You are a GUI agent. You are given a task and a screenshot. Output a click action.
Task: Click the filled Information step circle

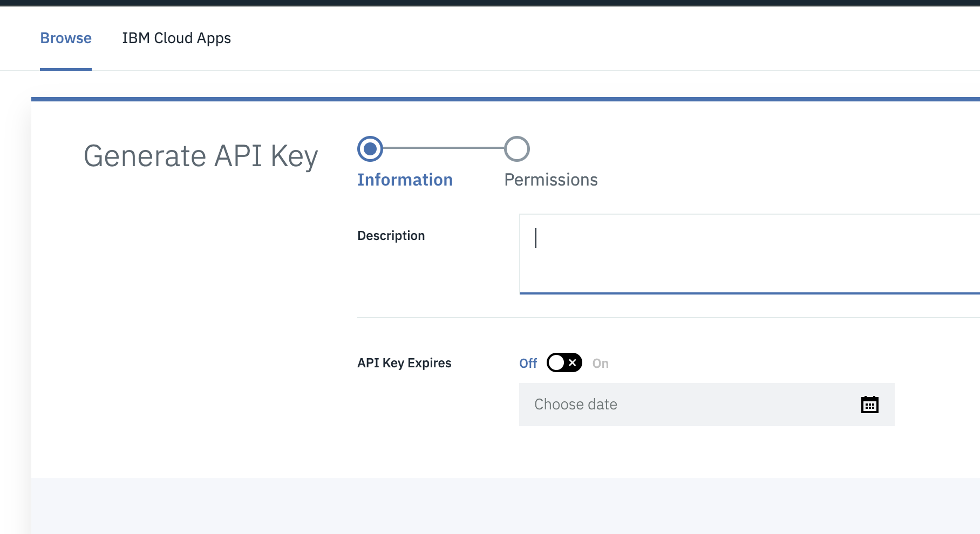click(x=370, y=149)
